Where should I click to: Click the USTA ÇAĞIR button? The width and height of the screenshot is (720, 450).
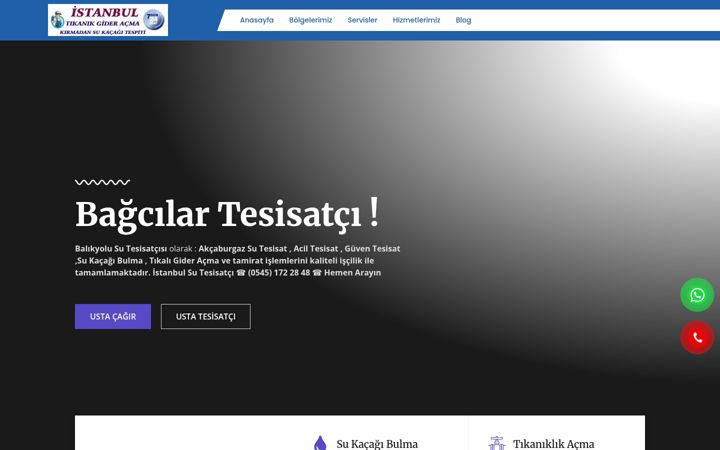(x=113, y=316)
